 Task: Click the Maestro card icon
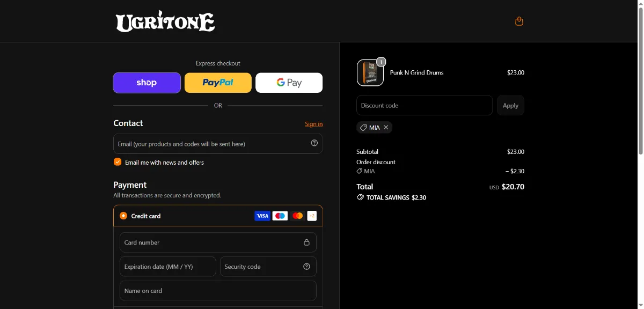click(280, 216)
